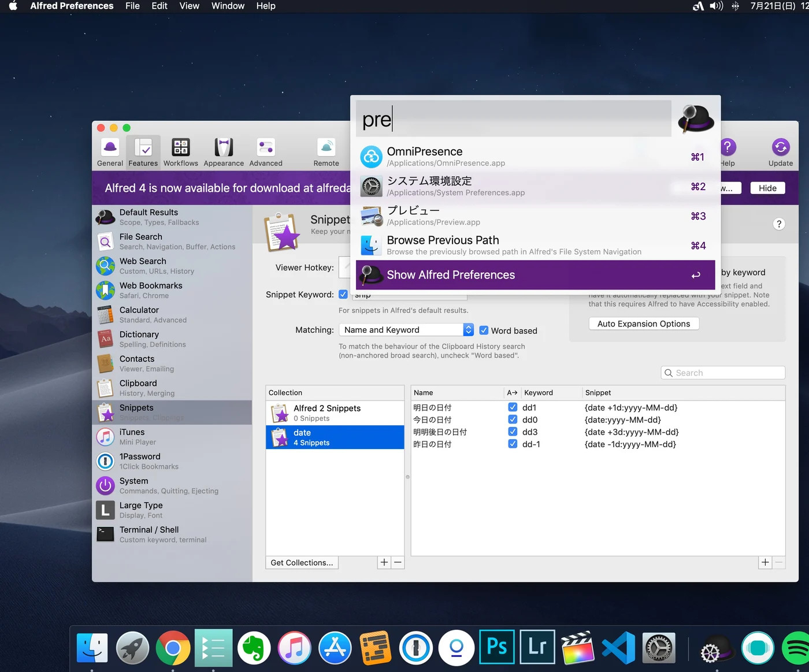Open the Matching dropdown menu
Screen dimensions: 809x672
click(407, 330)
